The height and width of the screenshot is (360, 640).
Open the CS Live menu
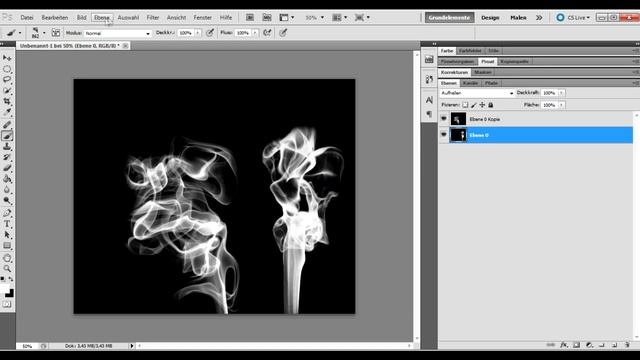(573, 18)
